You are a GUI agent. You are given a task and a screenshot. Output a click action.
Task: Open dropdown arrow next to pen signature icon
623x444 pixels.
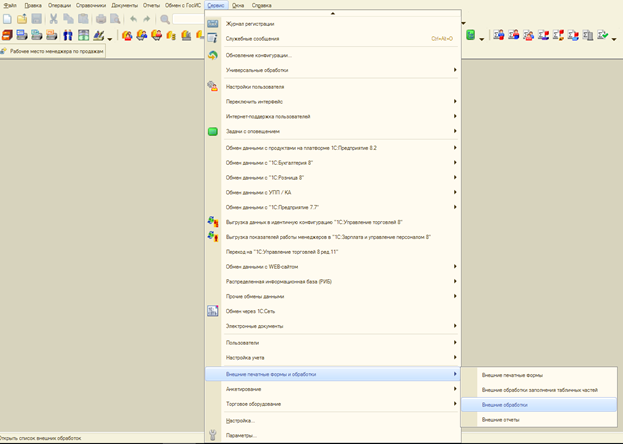tap(110, 39)
